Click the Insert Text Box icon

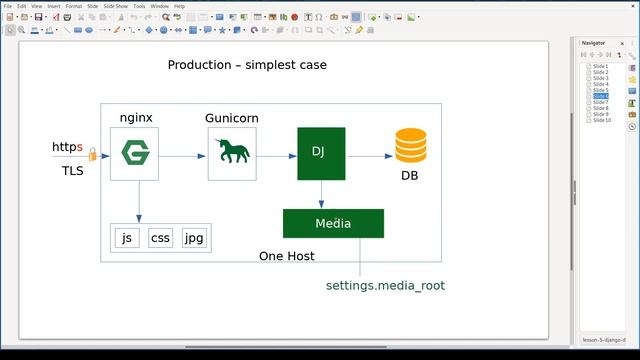click(x=308, y=17)
